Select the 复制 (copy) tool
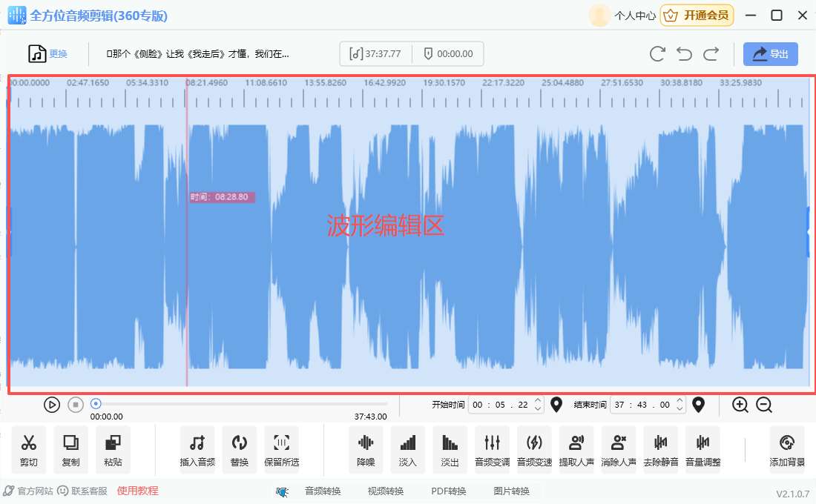Screen dimensions: 816x504 [70, 449]
